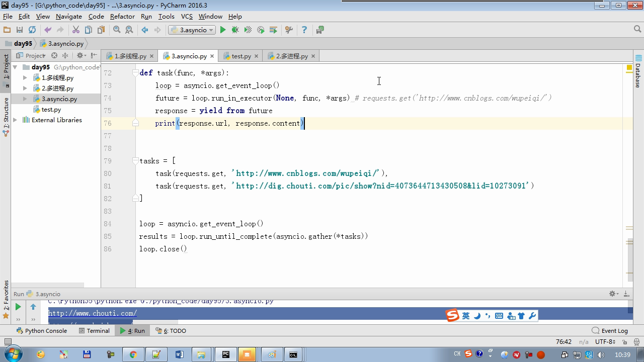Run the 3.asyncio configuration with green play
Viewport: 644px width, 362px height.
tap(223, 30)
